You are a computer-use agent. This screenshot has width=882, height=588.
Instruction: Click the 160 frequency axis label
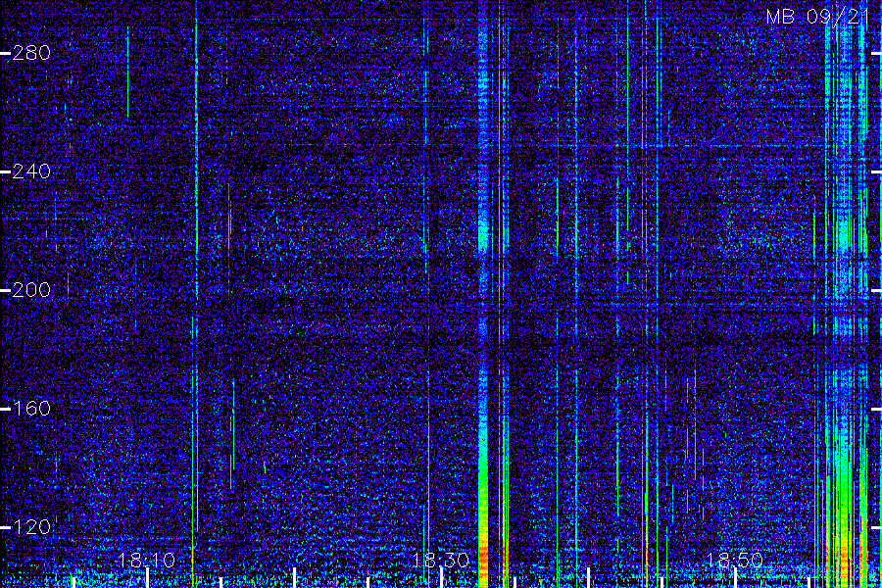[x=31, y=408]
